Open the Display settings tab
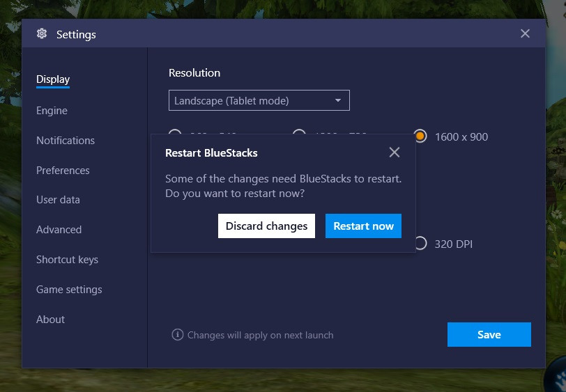This screenshot has width=566, height=392. [x=53, y=79]
